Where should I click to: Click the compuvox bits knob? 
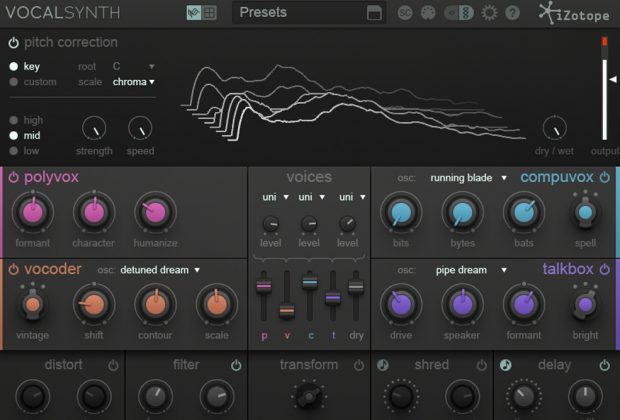401,212
